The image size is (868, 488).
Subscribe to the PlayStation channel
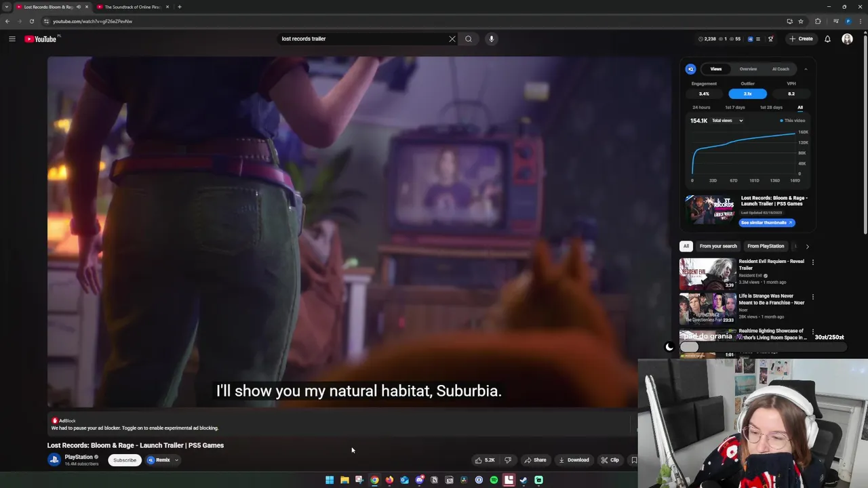point(125,460)
